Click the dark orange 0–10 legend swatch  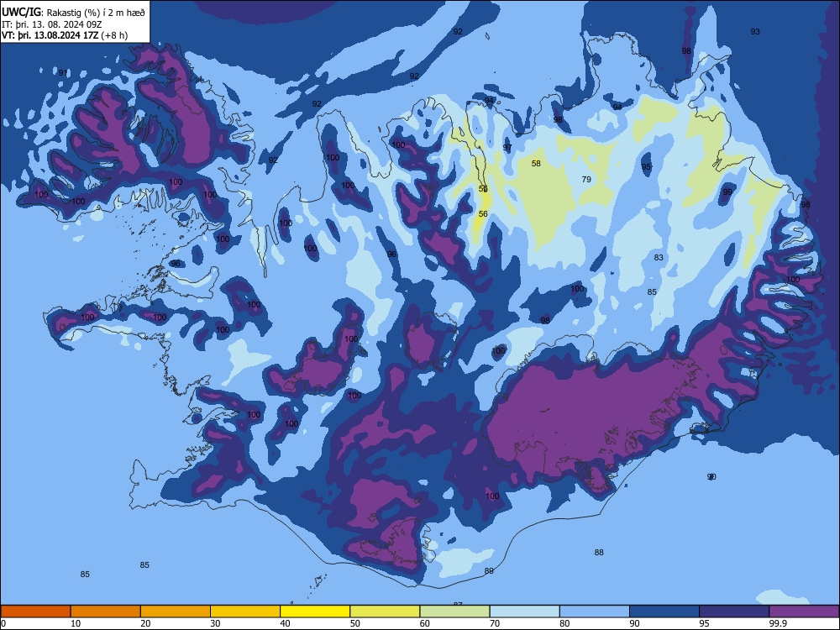click(35, 612)
